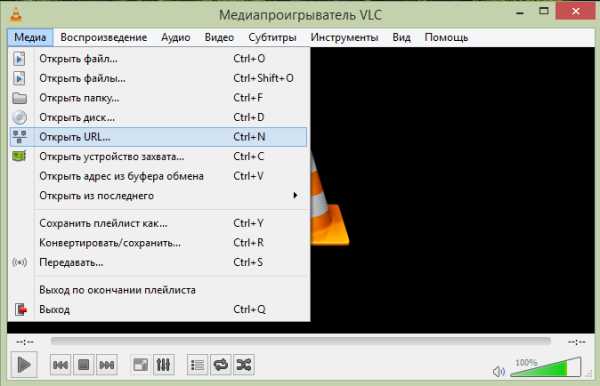The height and width of the screenshot is (386, 600).
Task: Choose 'Конвертировать/сохранить...' menu entry
Action: (158, 243)
